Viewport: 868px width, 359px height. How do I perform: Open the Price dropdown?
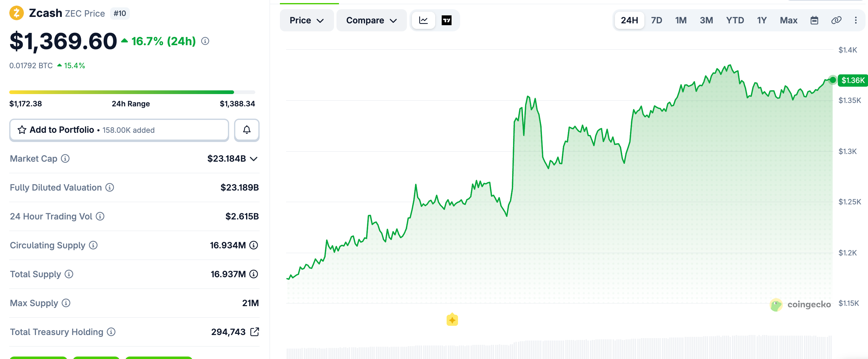point(307,21)
